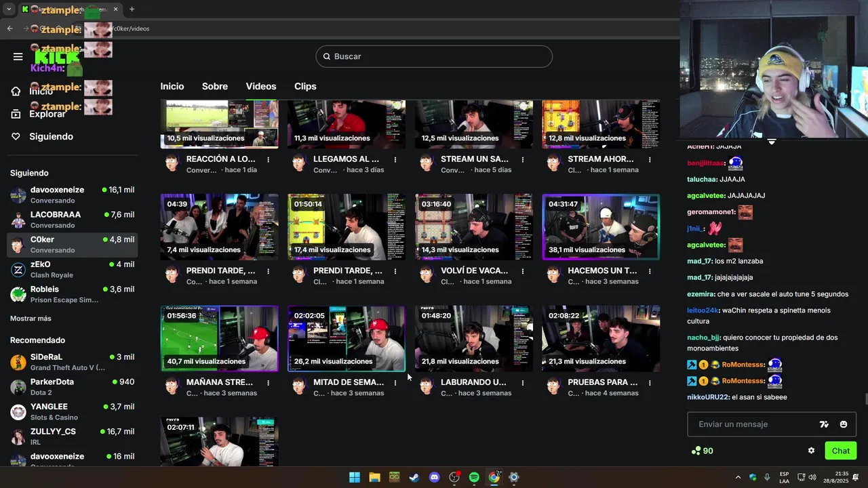Open chat settings gear
This screenshot has height=488, width=868.
811,451
